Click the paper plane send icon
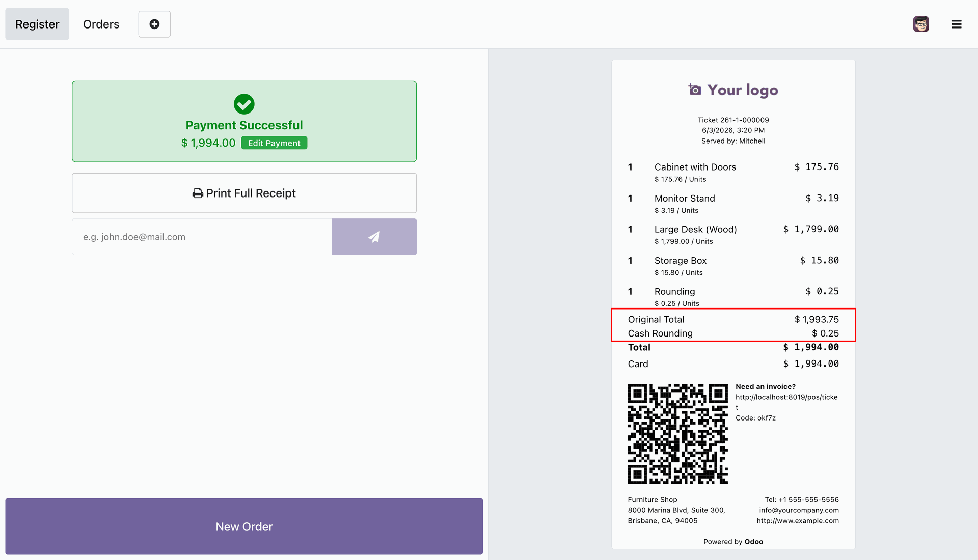978x560 pixels. tap(374, 237)
